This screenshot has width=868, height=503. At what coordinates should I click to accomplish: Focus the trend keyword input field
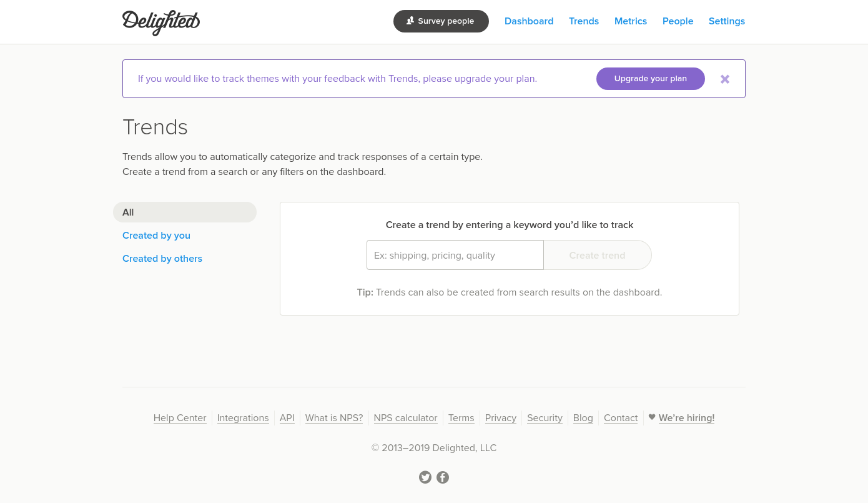(x=455, y=255)
